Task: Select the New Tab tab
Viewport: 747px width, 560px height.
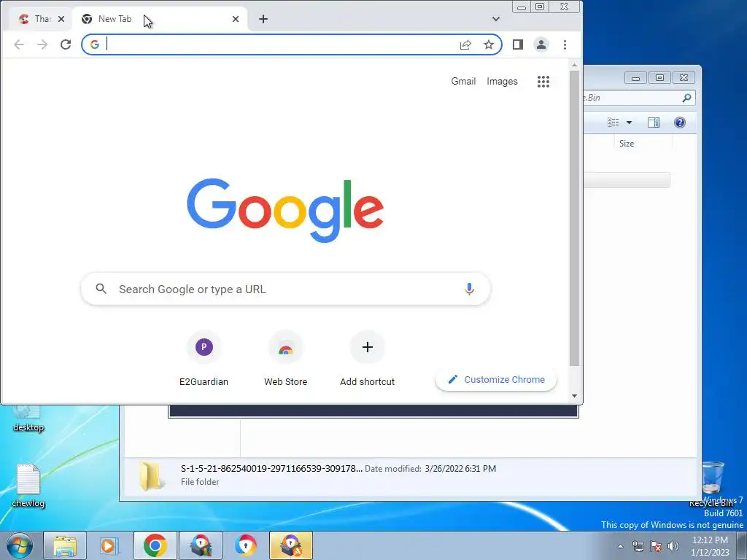Action: tap(160, 19)
